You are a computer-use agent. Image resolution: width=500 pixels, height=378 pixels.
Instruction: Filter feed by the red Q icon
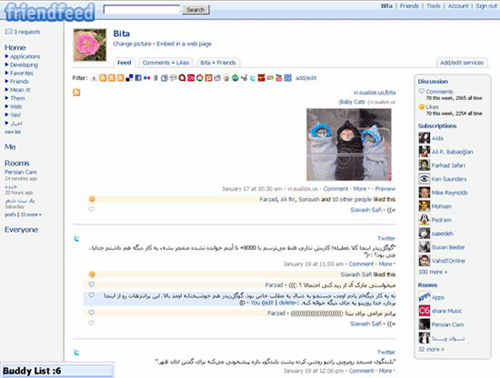click(182, 78)
